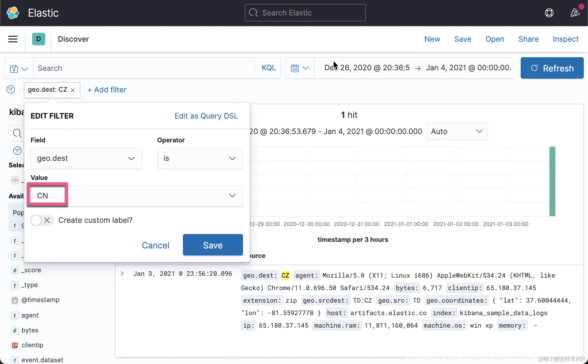Image resolution: width=588 pixels, height=364 pixels.
Task: Open the newsfeed celebration icon
Action: pyautogui.click(x=575, y=13)
